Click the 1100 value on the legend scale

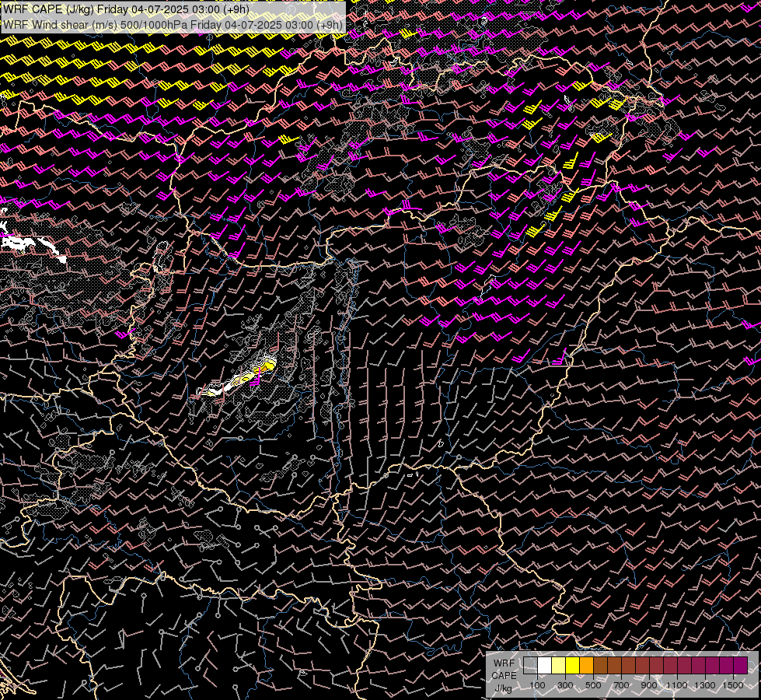coord(676,685)
